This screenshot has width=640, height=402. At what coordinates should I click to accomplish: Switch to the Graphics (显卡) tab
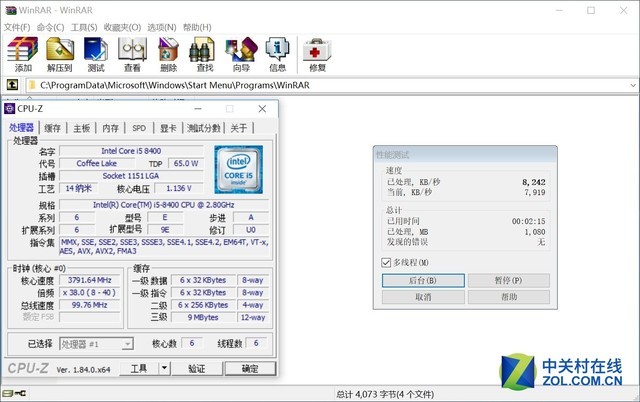point(168,128)
